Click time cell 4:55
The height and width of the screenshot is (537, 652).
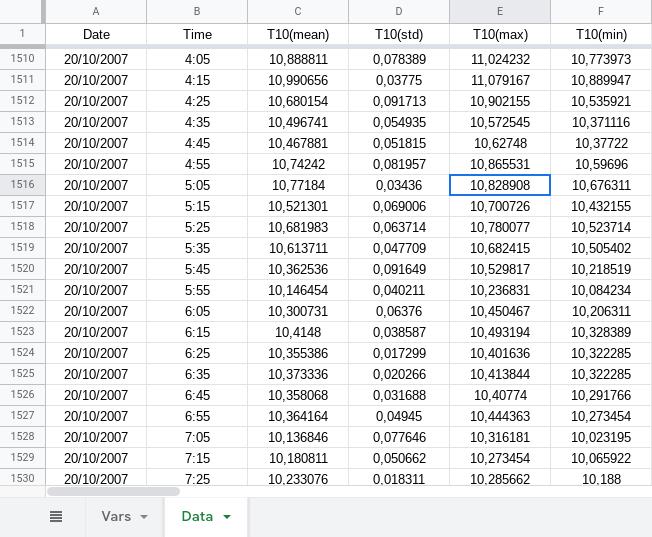coord(197,164)
